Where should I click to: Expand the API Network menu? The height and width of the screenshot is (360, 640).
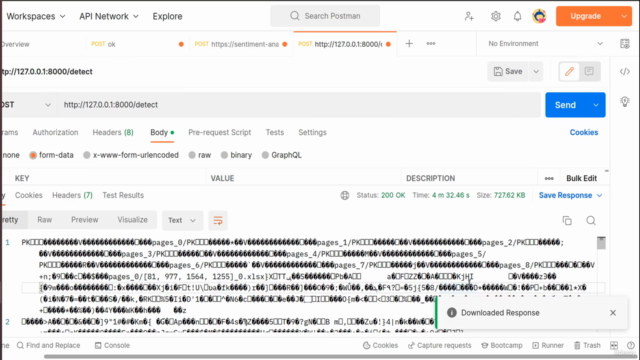109,16
